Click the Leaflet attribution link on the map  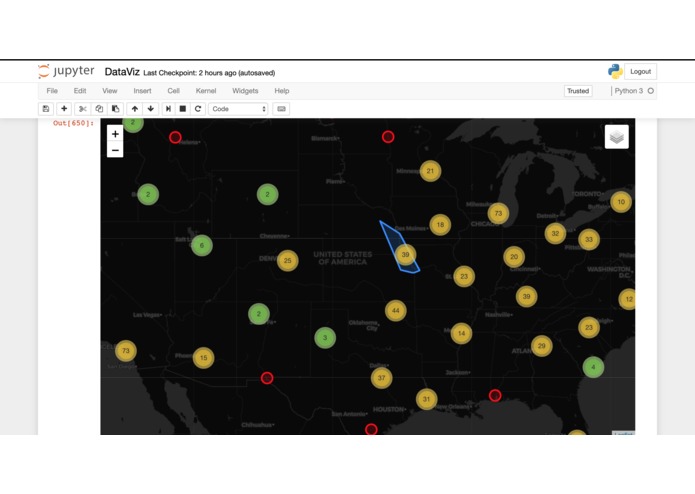624,433
